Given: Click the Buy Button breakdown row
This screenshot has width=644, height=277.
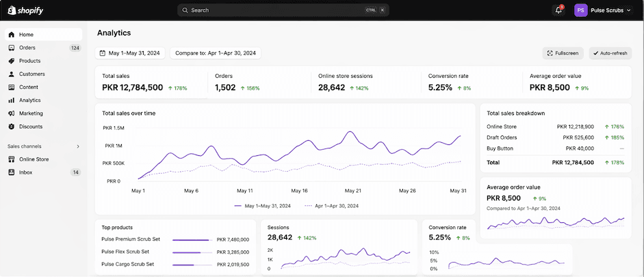Looking at the screenshot, I should point(555,148).
